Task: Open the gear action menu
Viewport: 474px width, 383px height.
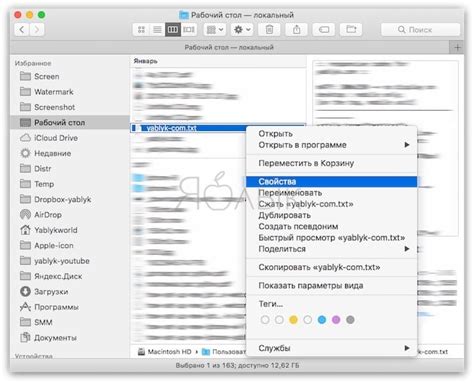Action: (x=242, y=30)
